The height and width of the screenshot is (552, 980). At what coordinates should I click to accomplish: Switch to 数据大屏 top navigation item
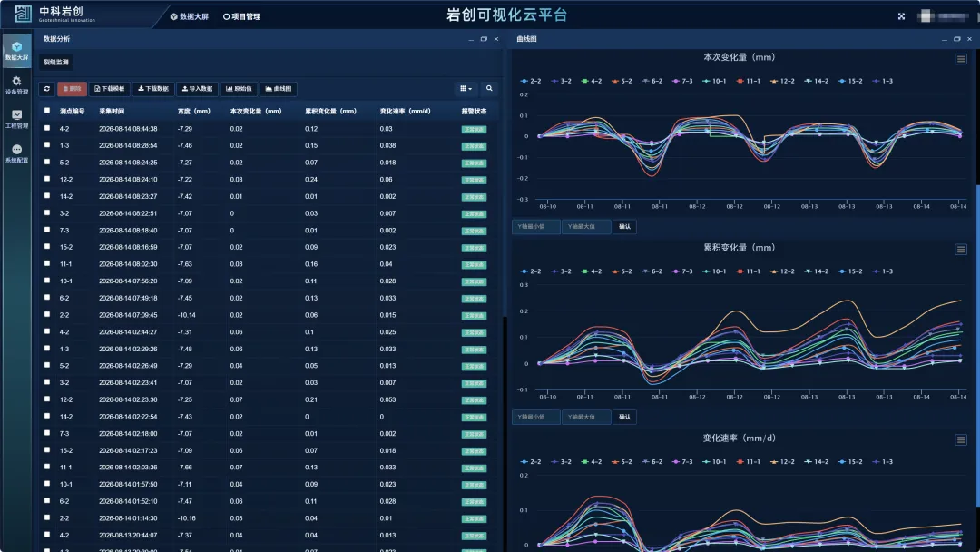tap(190, 16)
